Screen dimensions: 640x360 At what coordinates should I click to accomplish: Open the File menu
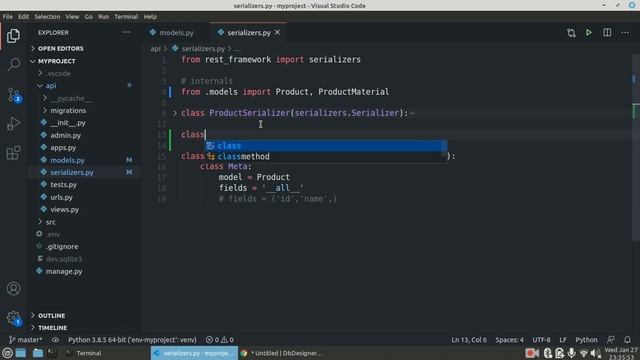(7, 17)
